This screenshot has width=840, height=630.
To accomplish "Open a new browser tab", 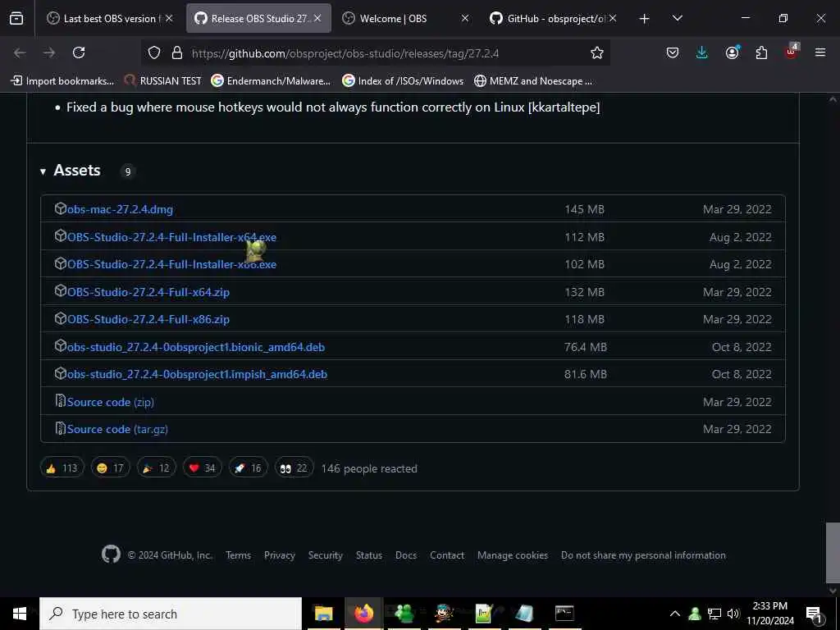I will pos(645,19).
